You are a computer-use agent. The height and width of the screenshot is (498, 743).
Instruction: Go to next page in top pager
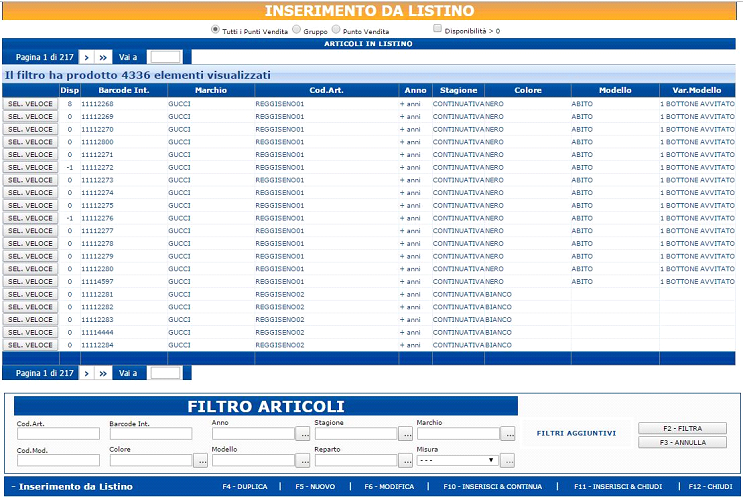(86, 57)
